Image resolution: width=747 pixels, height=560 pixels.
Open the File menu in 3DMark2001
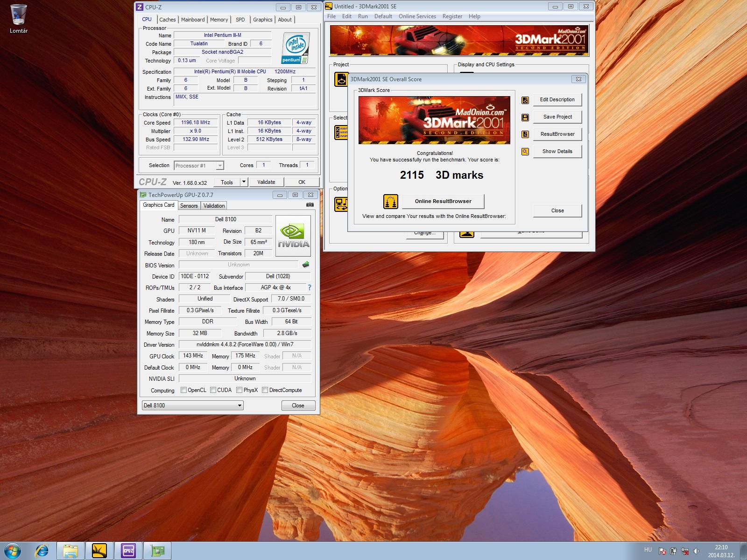pos(331,16)
